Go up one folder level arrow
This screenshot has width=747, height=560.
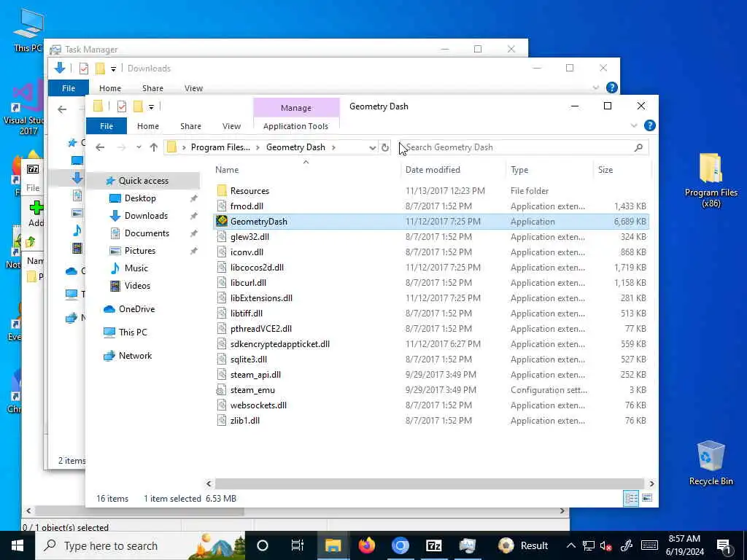(153, 147)
